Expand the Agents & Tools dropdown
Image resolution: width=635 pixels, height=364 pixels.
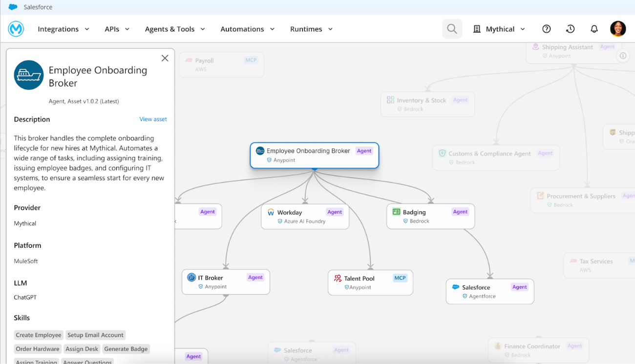point(175,29)
